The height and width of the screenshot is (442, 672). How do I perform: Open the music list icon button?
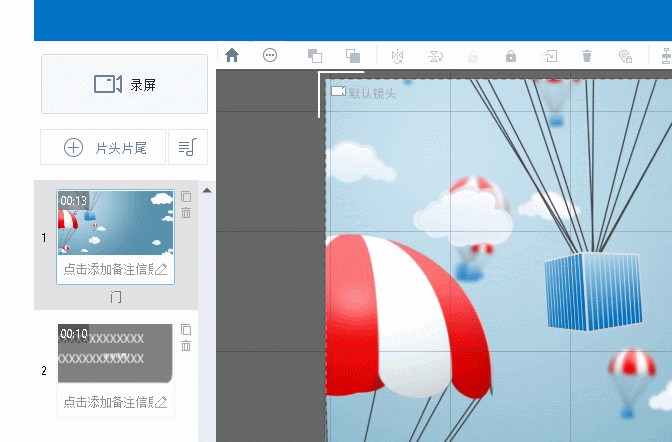pos(188,148)
